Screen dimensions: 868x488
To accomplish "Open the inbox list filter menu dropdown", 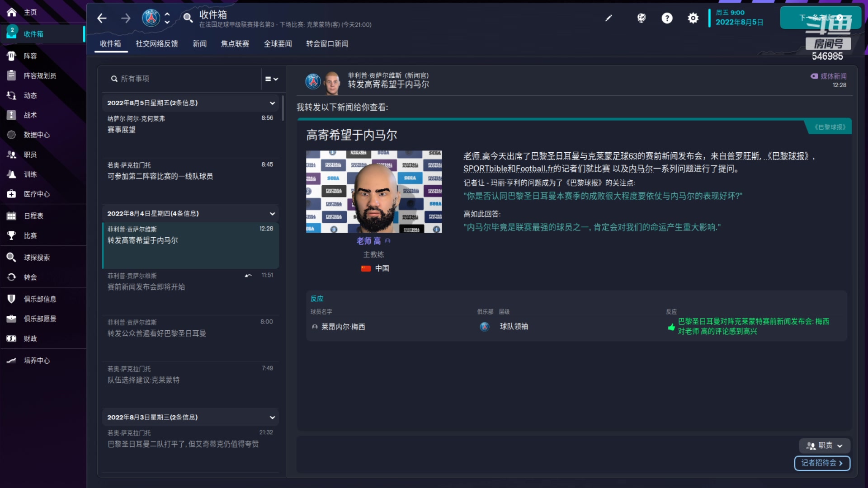I will [x=272, y=79].
